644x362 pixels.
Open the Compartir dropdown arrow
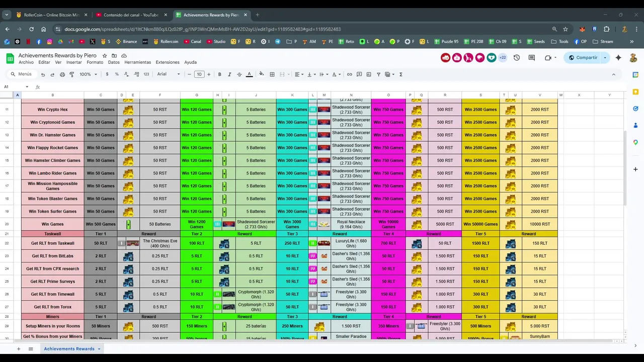pyautogui.click(x=605, y=58)
